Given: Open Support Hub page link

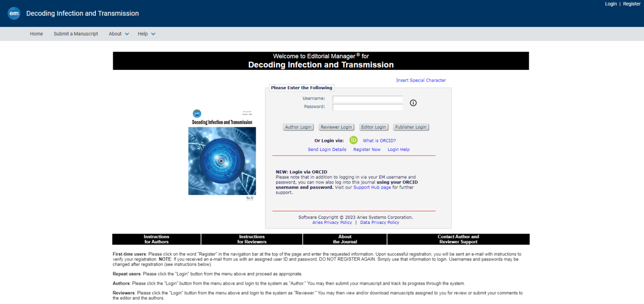Looking at the screenshot, I should [x=372, y=187].
